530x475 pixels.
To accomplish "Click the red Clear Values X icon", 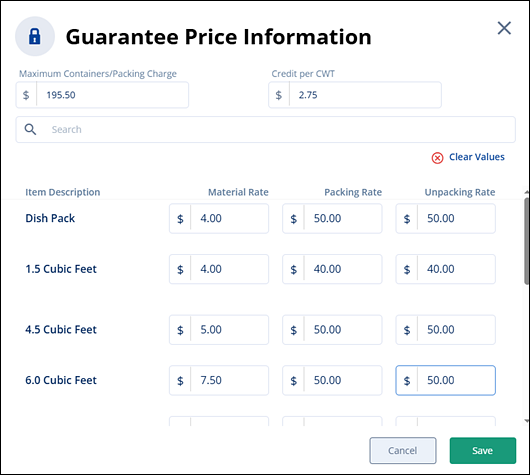I will [x=437, y=158].
